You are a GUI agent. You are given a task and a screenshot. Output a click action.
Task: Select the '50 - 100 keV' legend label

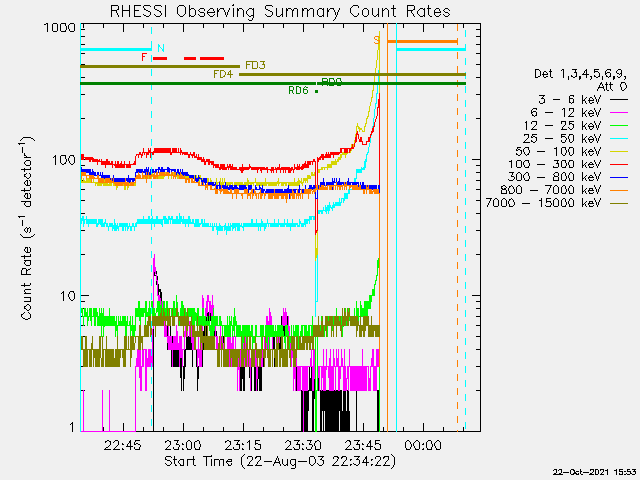[558, 151]
